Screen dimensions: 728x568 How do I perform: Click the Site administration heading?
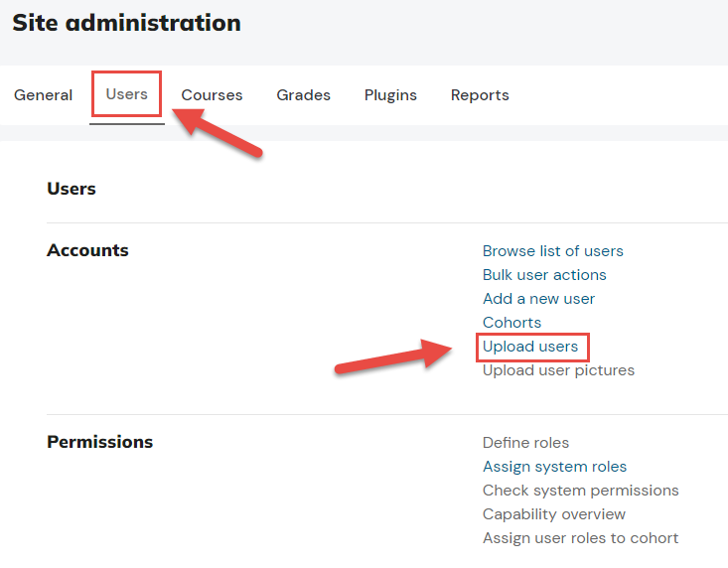point(126,23)
